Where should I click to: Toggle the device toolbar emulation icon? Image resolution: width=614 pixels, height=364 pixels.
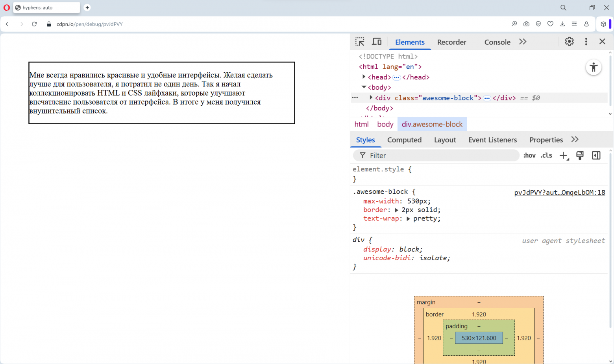377,42
